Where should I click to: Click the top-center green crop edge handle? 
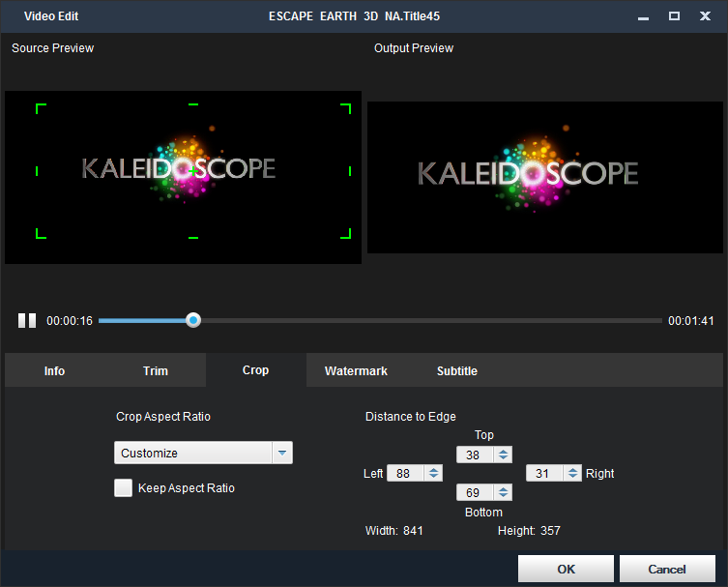tap(193, 104)
